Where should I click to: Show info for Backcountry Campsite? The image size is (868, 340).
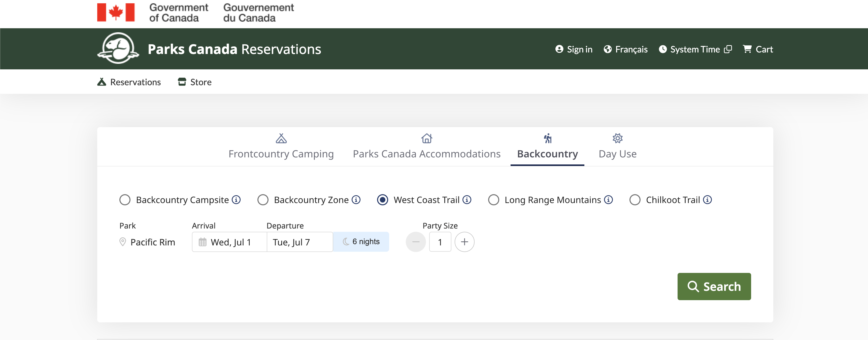click(236, 200)
